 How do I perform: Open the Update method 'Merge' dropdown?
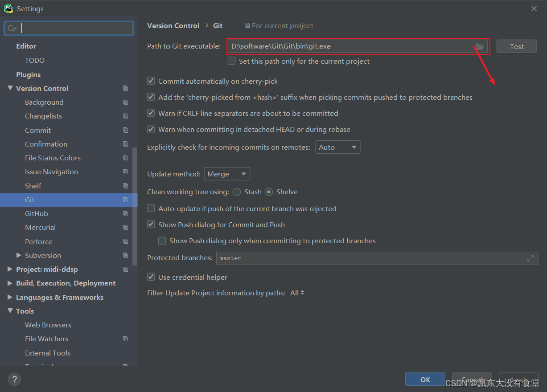point(227,174)
